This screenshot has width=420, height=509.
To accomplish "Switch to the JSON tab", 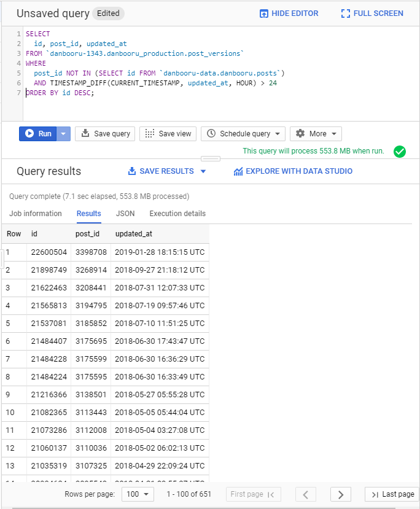I will [125, 214].
